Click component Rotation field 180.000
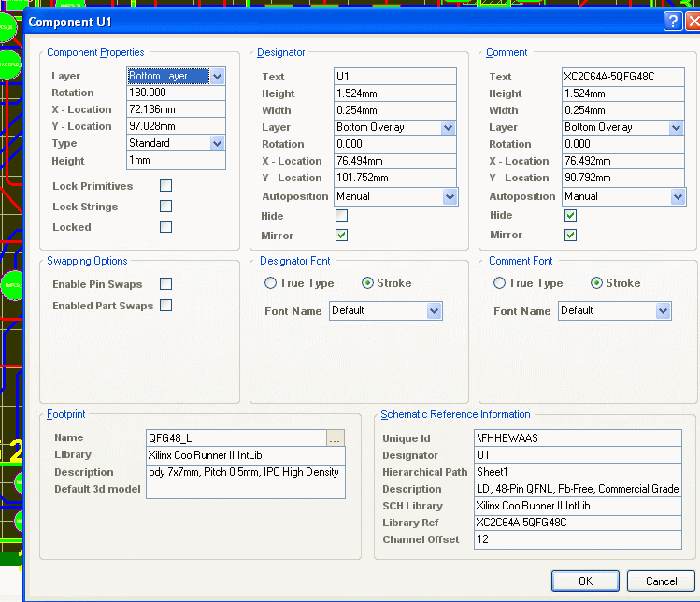This screenshot has height=602, width=700. pos(176,93)
